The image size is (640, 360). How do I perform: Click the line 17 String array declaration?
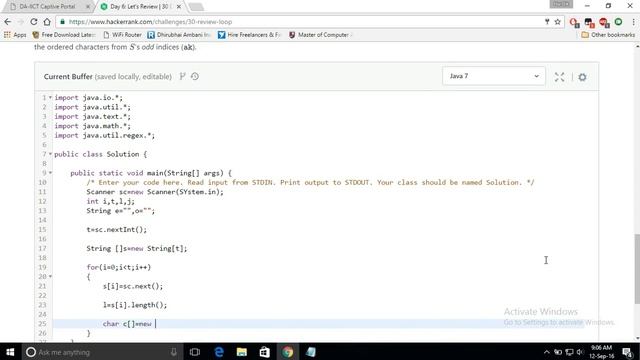[137, 248]
